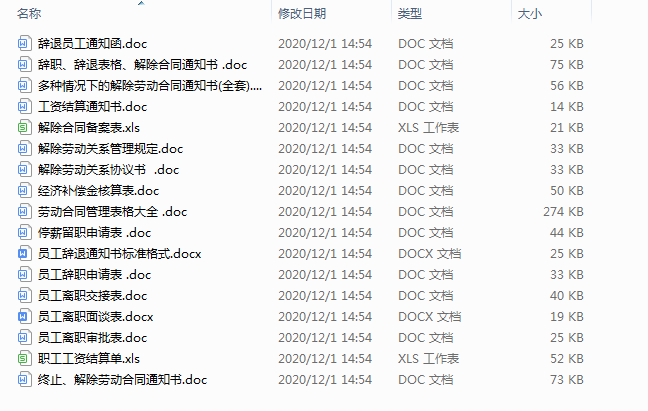Click the green XLS icon for 职工工资结算单.xls
The height and width of the screenshot is (411, 648).
point(24,359)
